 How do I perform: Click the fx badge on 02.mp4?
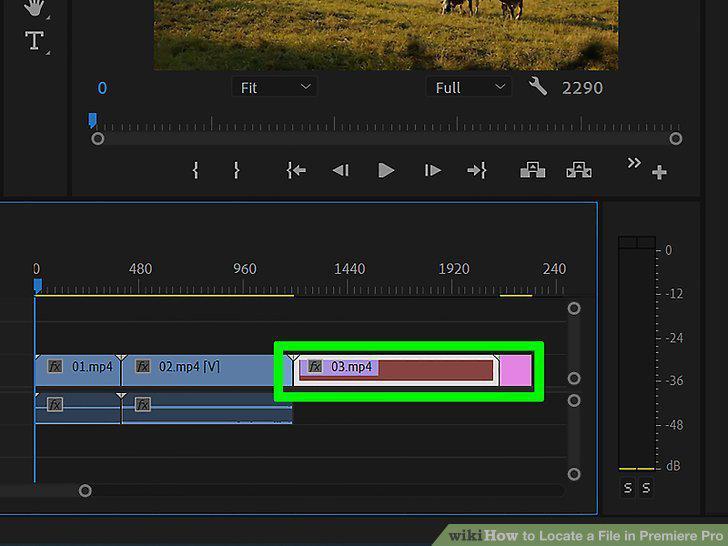pos(143,367)
